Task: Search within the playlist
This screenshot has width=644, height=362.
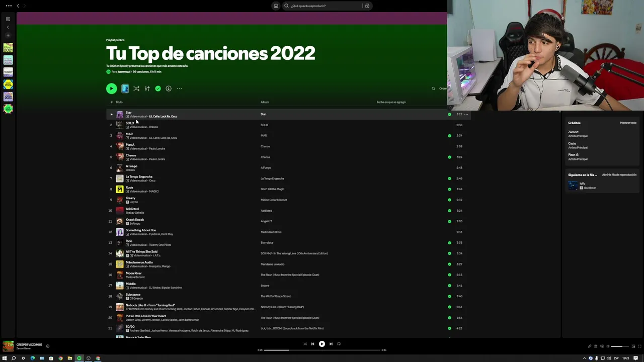Action: pos(433,88)
